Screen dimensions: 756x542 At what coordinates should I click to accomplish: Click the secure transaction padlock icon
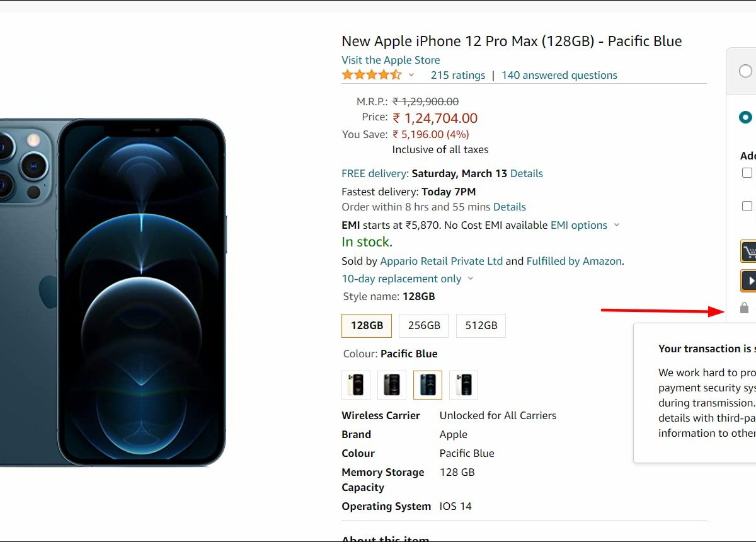click(744, 308)
